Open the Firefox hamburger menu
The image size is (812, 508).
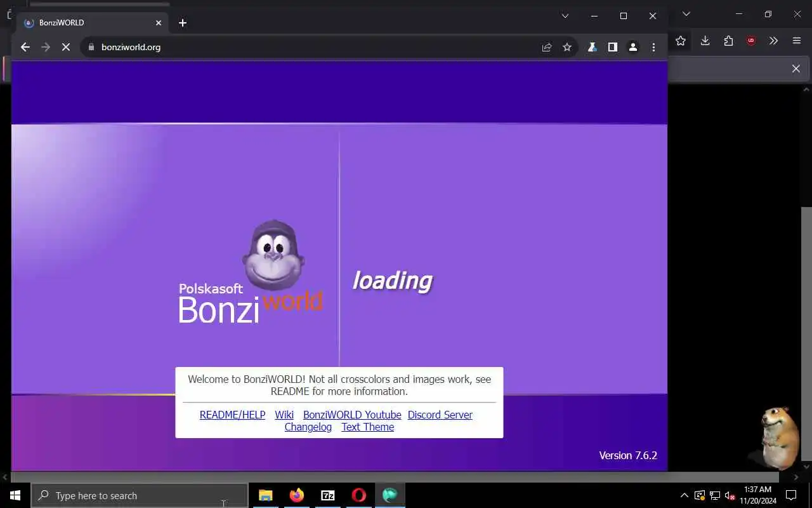797,41
